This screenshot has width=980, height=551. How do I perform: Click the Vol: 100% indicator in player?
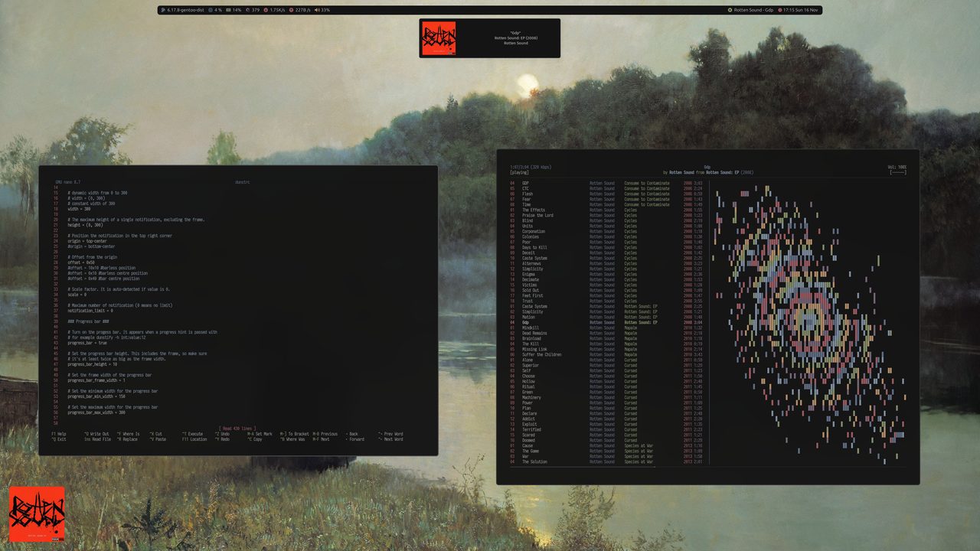(897, 167)
